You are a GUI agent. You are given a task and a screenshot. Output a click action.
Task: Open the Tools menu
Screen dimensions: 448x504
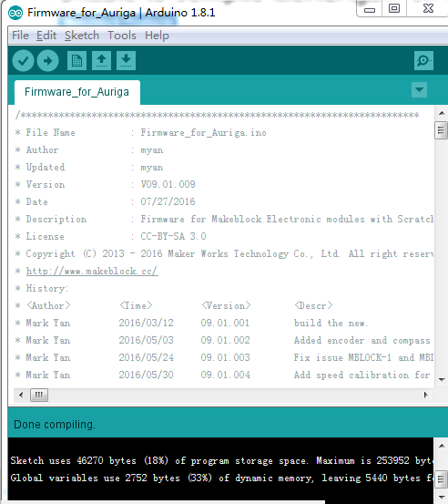[x=122, y=36]
